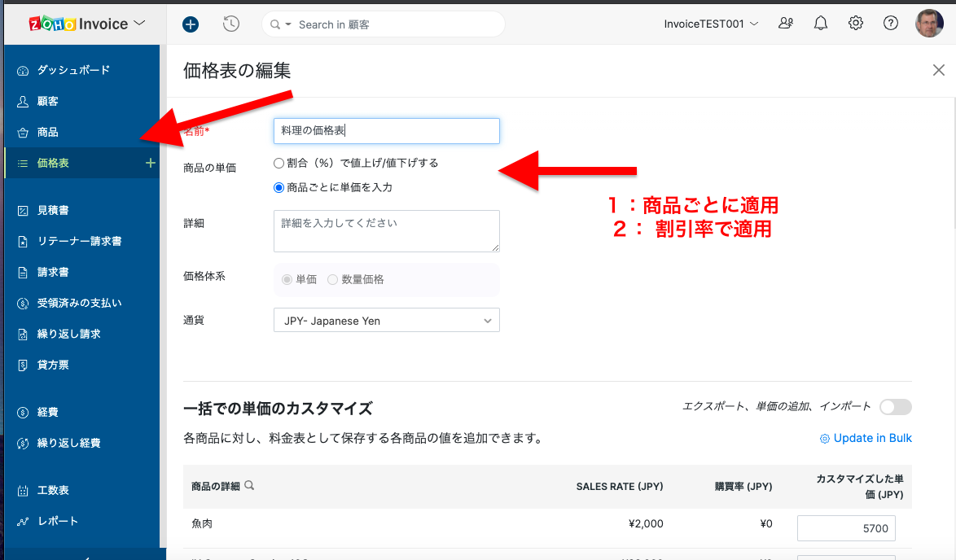Open 見積書 in the sidebar
This screenshot has width=956, height=560.
[53, 210]
